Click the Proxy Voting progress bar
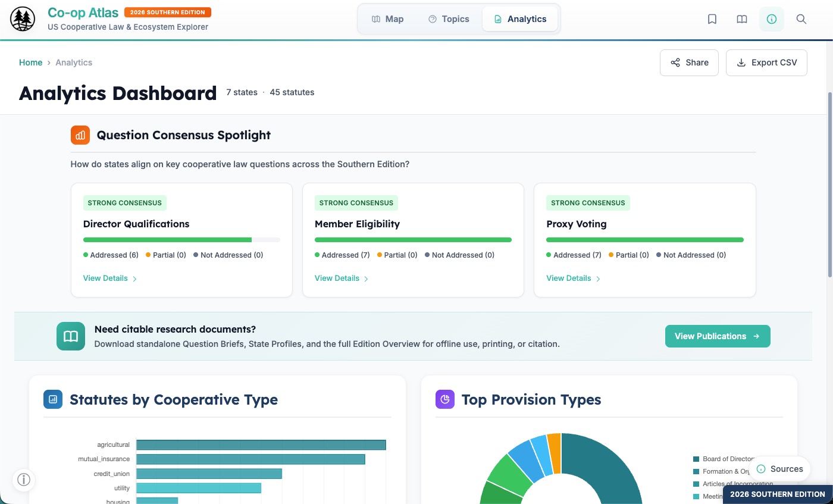833x504 pixels. click(x=645, y=240)
